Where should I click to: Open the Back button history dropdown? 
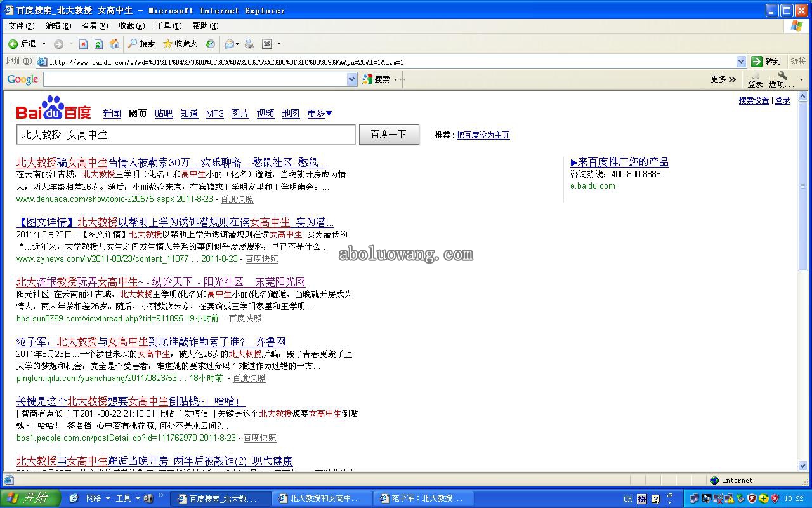44,44
